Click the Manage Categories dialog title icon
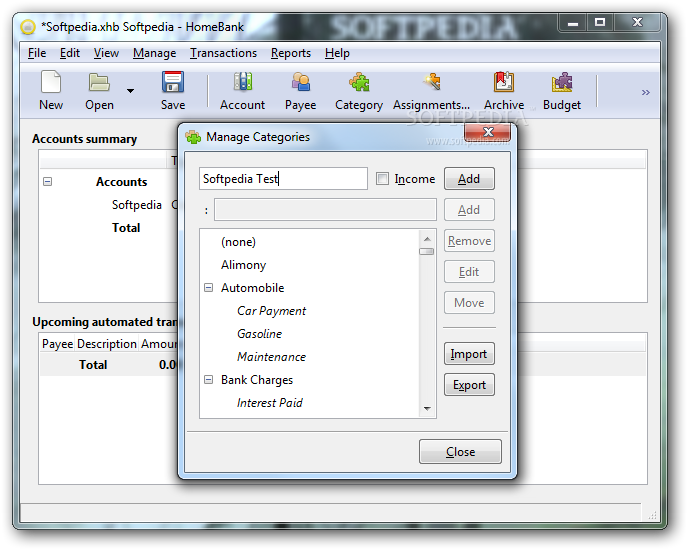688x550 pixels. pos(193,137)
